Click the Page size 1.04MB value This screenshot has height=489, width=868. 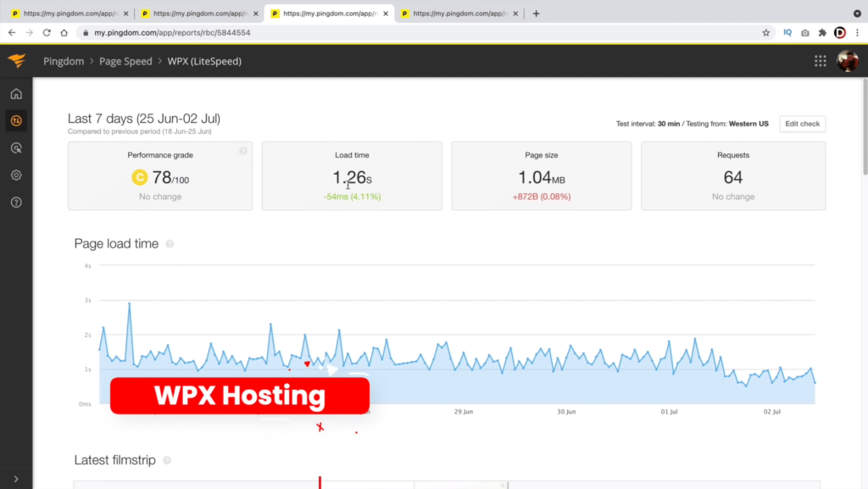click(542, 178)
